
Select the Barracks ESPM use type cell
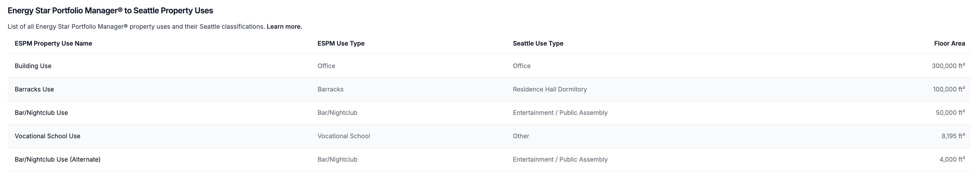coord(330,89)
